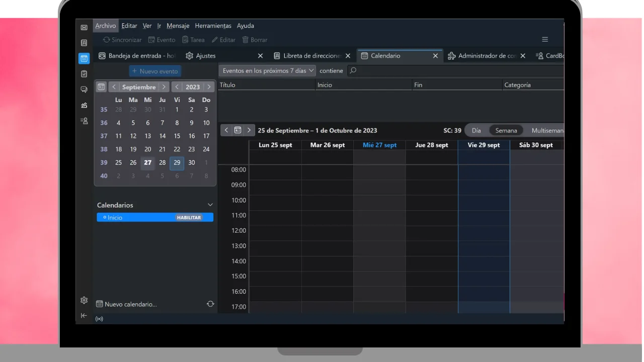The width and height of the screenshot is (644, 362).
Task: Open the Ver menu
Action: (x=147, y=26)
